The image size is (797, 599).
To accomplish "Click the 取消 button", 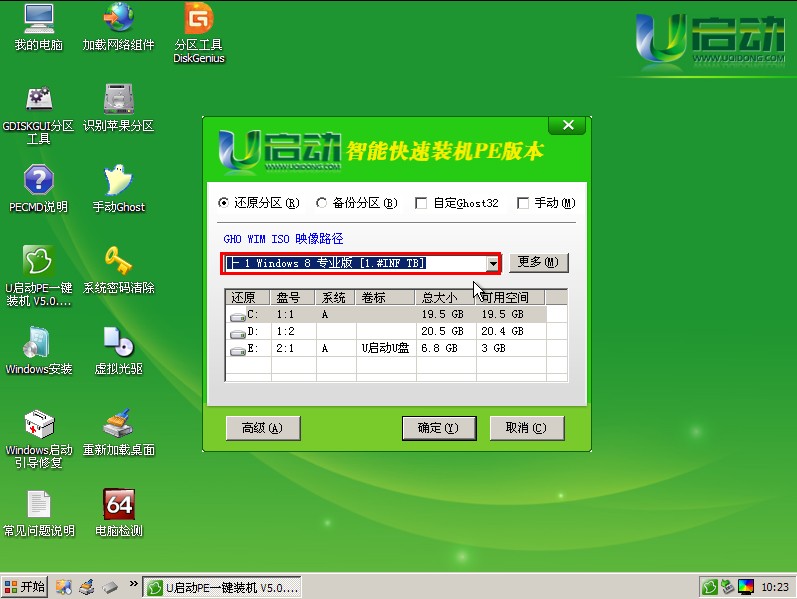I will pos(527,428).
